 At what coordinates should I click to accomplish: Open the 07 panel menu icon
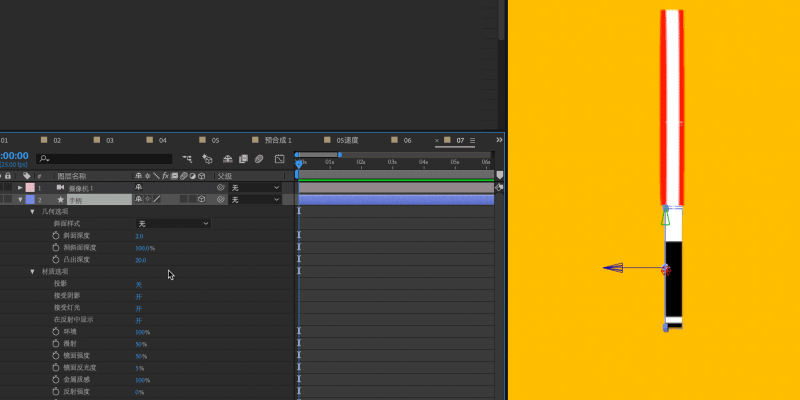click(472, 140)
